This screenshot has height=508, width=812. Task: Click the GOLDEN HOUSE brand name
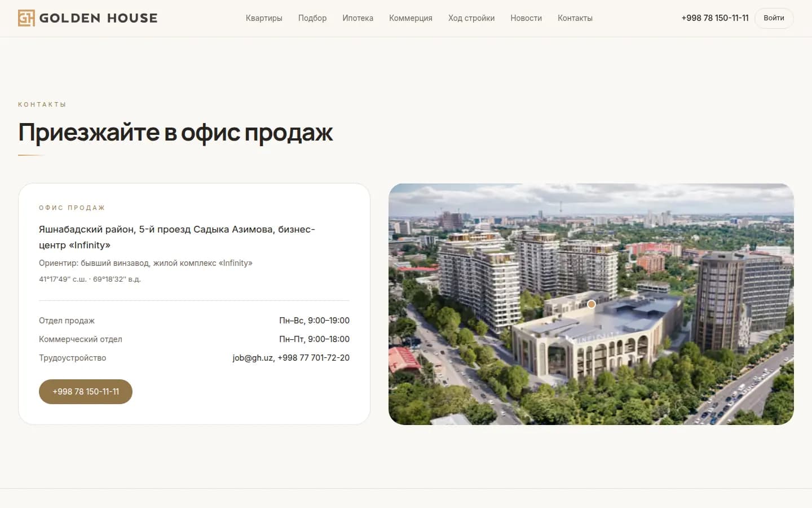(99, 18)
